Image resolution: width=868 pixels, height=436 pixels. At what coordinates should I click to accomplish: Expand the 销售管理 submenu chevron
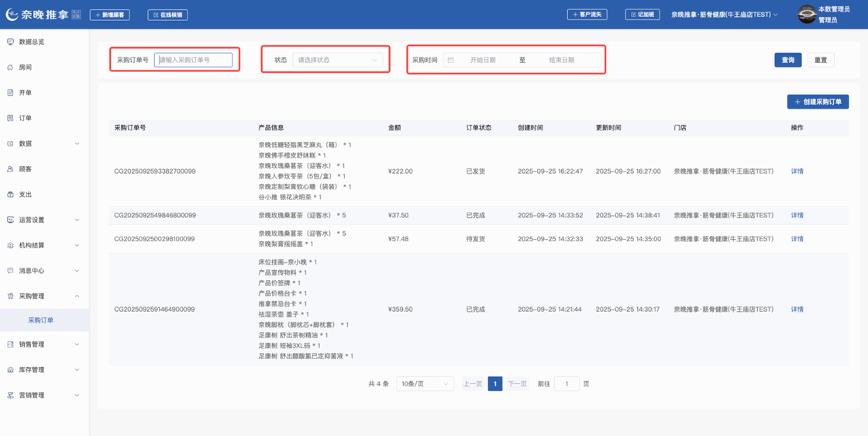tap(77, 344)
